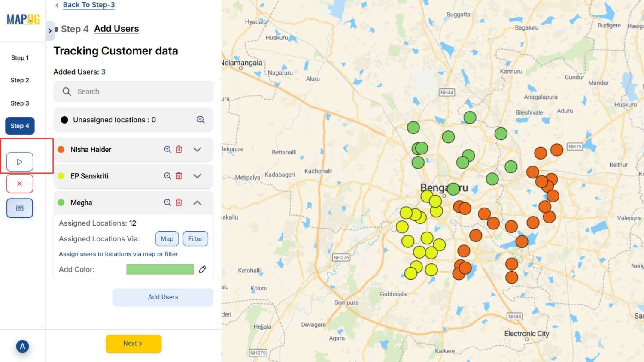Delete user Nisha Halder
644x362 pixels.
(x=179, y=149)
